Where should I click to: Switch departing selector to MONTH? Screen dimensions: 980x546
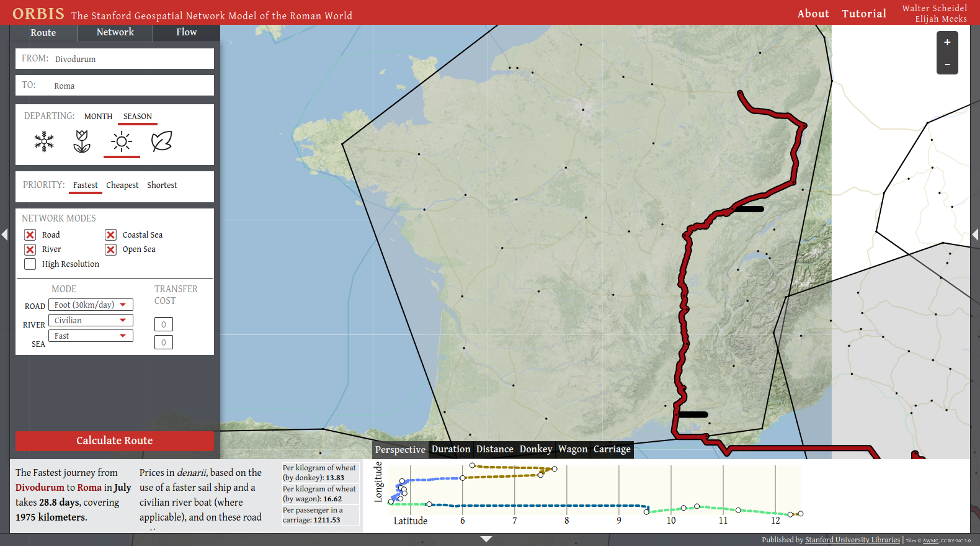[98, 116]
